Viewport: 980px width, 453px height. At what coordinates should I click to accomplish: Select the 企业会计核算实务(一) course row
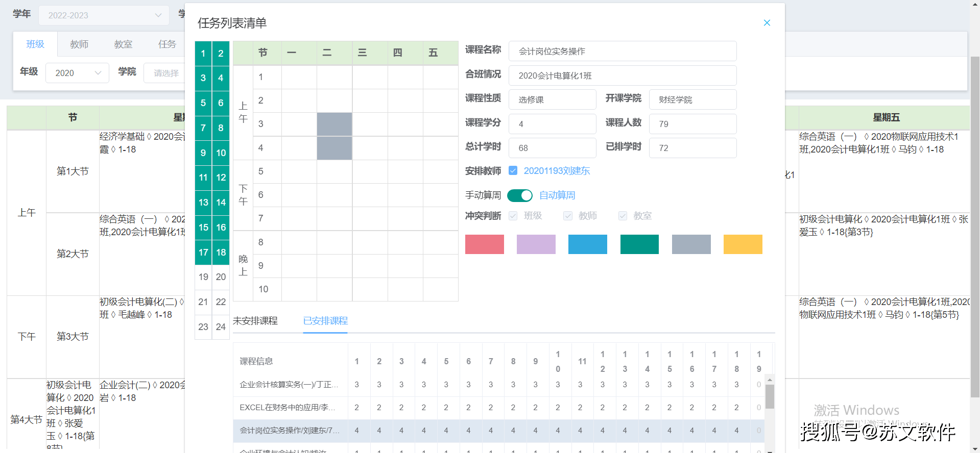pyautogui.click(x=498, y=385)
